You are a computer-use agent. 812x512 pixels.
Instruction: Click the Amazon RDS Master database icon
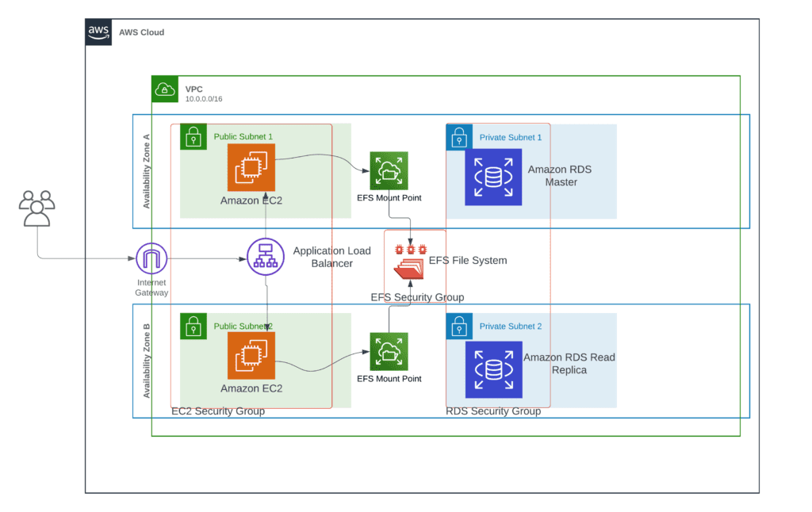[x=493, y=177]
